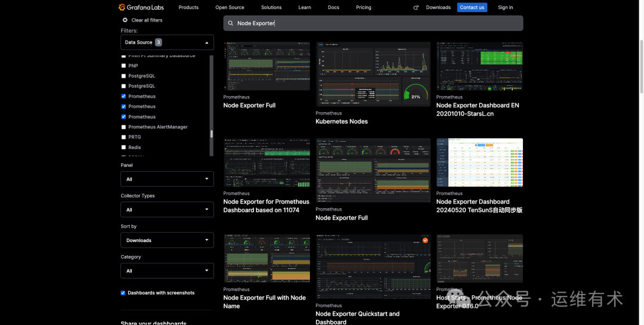Focus the Node Exporter search input field
644x325 pixels.
point(373,23)
